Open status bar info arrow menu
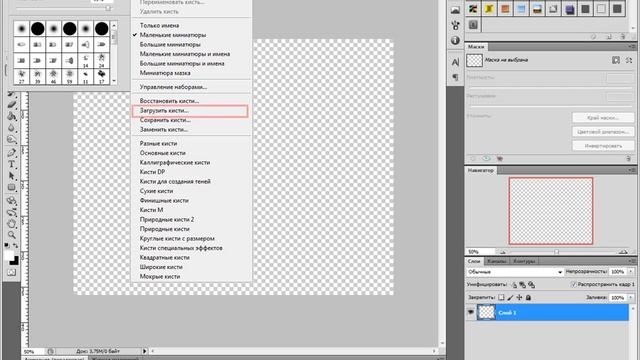640x360 pixels. [144, 351]
